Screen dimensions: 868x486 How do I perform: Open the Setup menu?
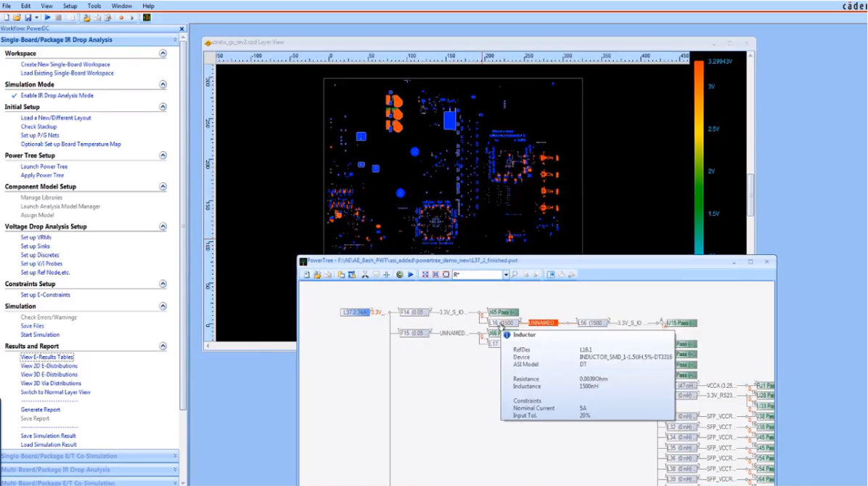click(x=70, y=6)
